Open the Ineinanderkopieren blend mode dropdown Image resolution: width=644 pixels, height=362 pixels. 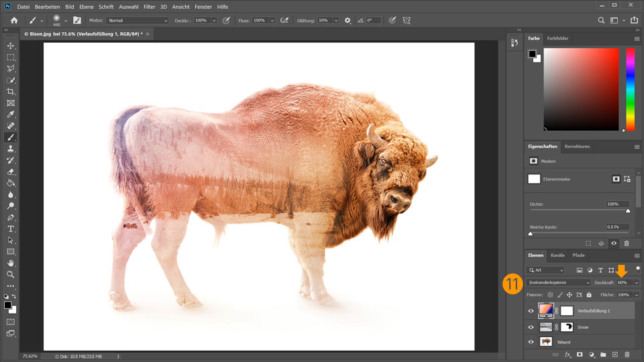pyautogui.click(x=558, y=283)
